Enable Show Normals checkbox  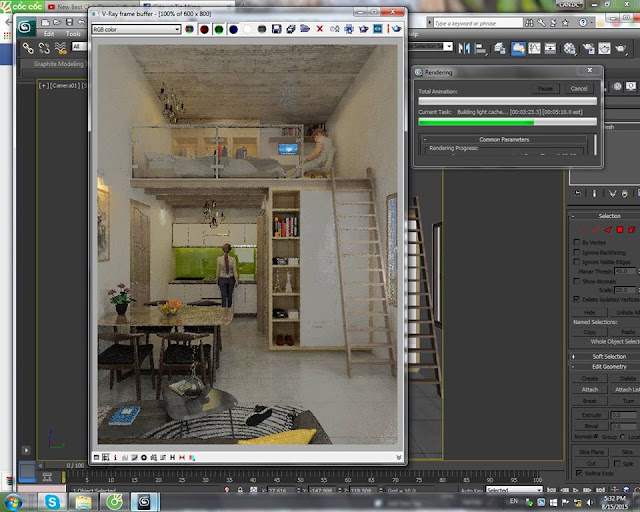tap(577, 281)
